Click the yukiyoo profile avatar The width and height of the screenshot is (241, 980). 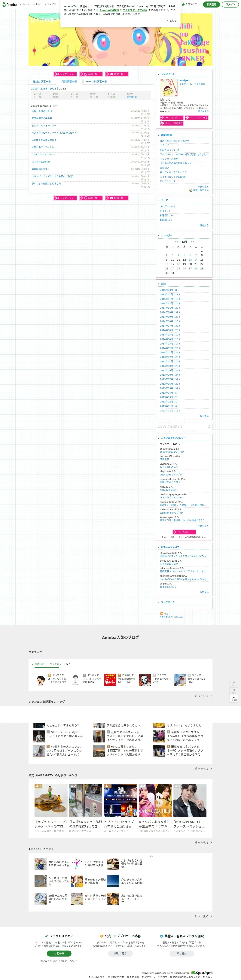pos(168,87)
